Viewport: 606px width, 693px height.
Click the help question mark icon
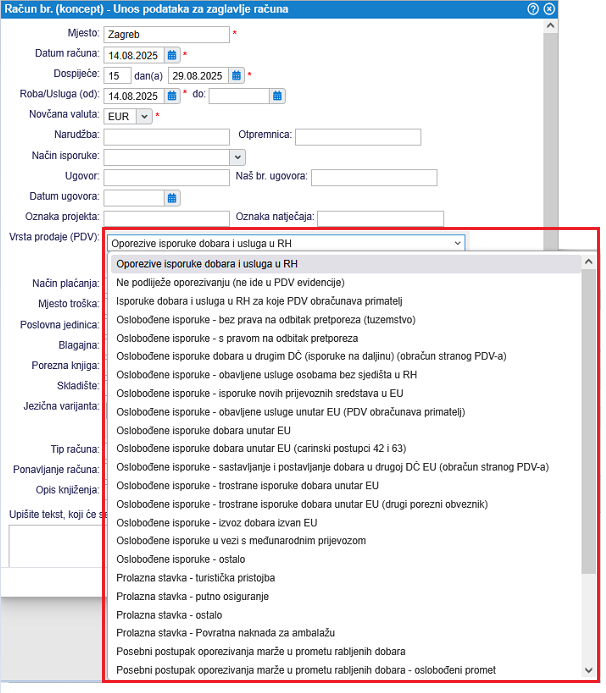(x=533, y=8)
